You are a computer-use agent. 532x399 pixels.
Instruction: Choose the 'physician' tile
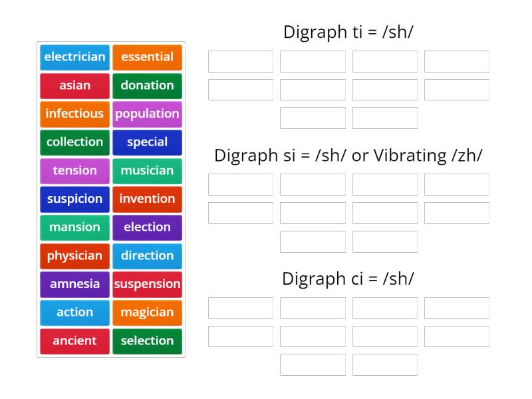(x=74, y=256)
